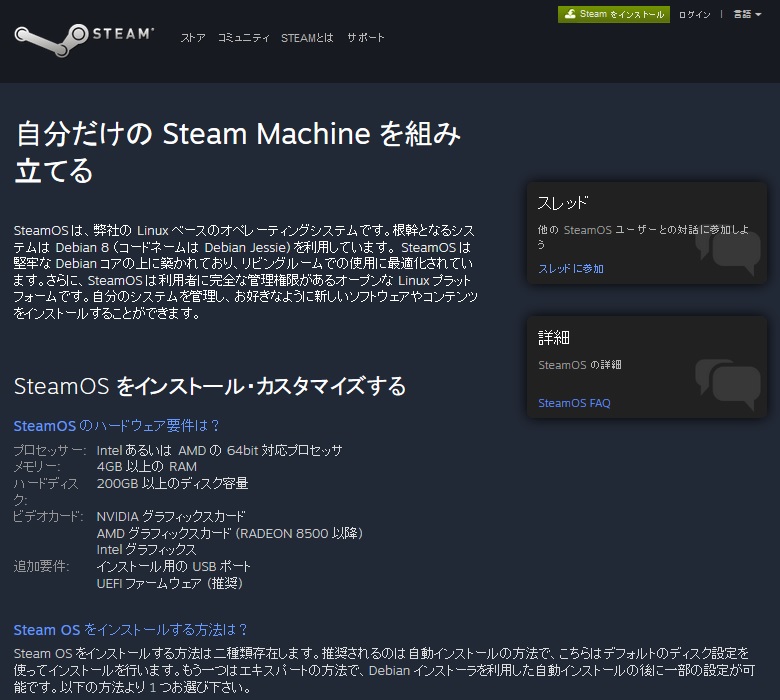Click SteamOS のハードウェア要件は？ heading

click(x=116, y=426)
